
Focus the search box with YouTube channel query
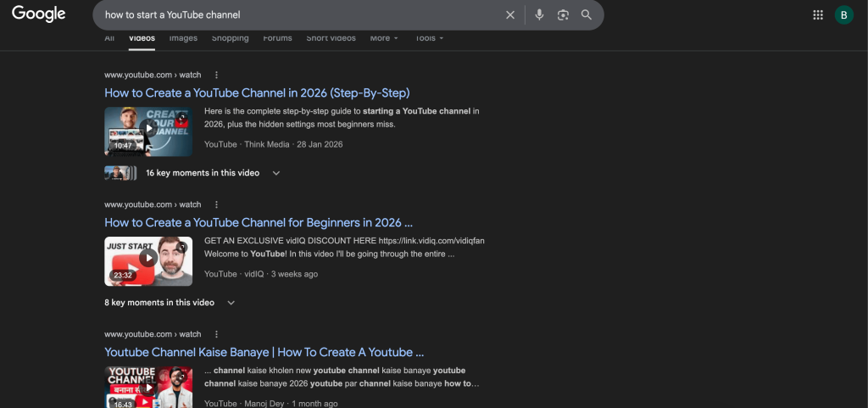point(299,15)
